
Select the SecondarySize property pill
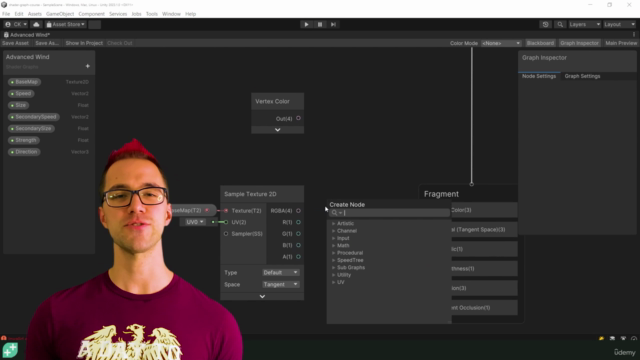(31, 129)
